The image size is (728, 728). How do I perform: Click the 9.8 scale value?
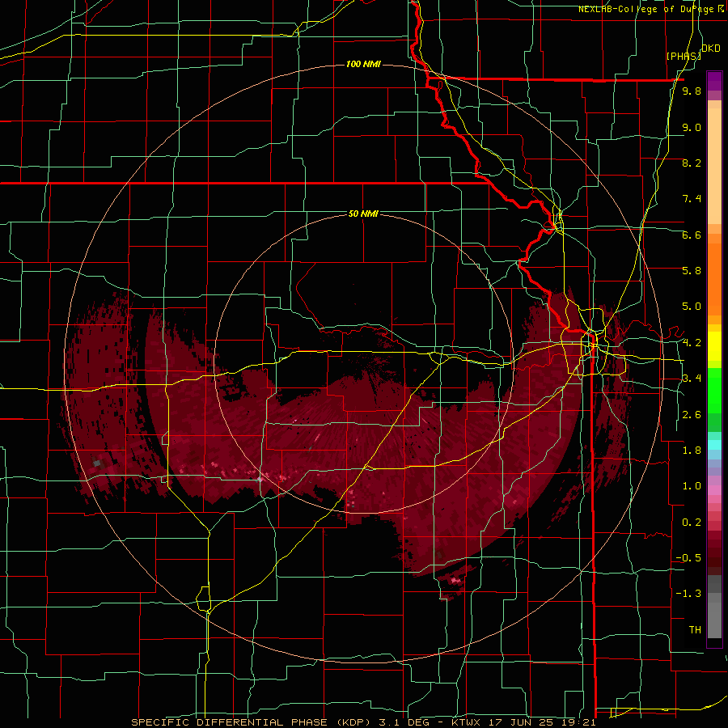[x=692, y=91]
